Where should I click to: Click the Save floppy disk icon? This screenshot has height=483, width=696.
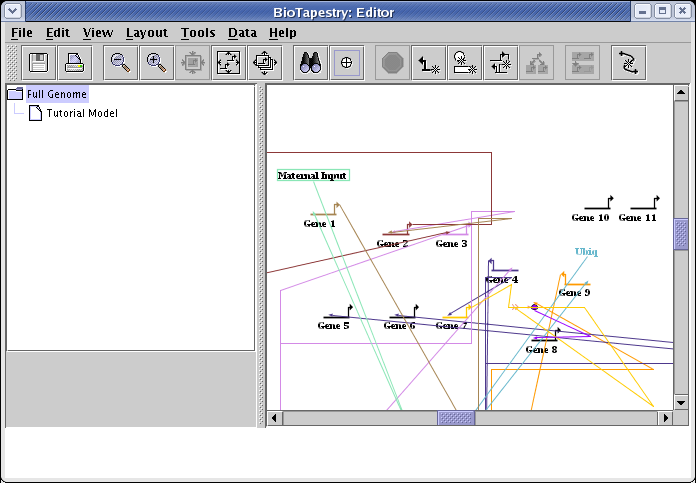[39, 63]
